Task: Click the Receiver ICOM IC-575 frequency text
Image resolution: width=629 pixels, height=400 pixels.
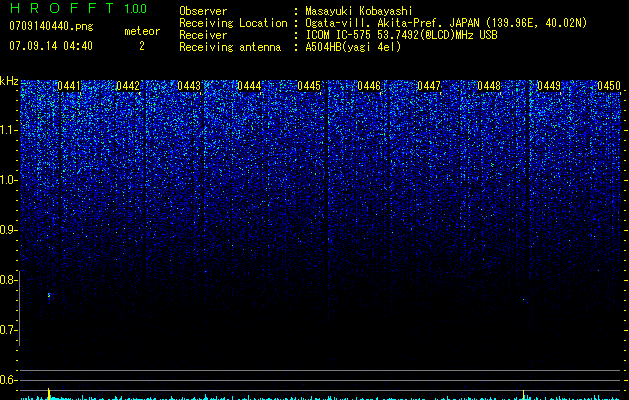Action: tap(401, 35)
